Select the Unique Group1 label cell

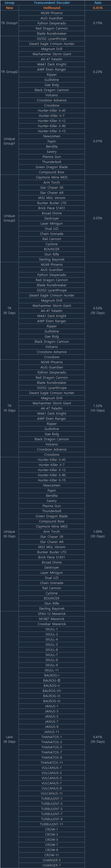[10, 141]
